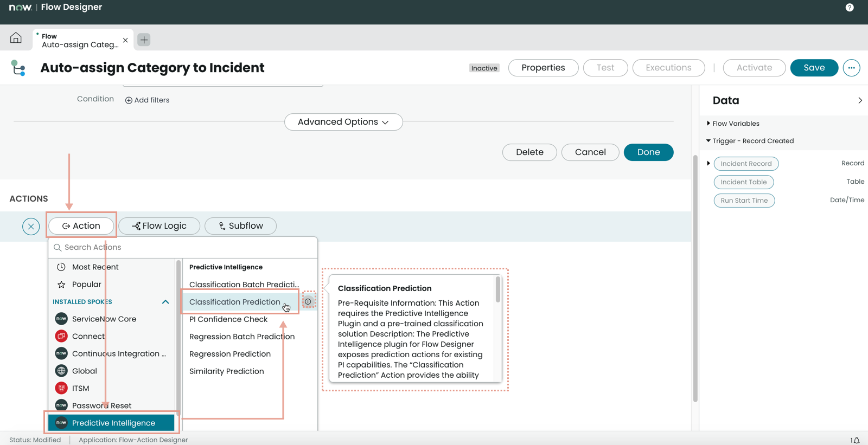The width and height of the screenshot is (868, 445).
Task: Click the Run Start Time data pill
Action: point(744,201)
